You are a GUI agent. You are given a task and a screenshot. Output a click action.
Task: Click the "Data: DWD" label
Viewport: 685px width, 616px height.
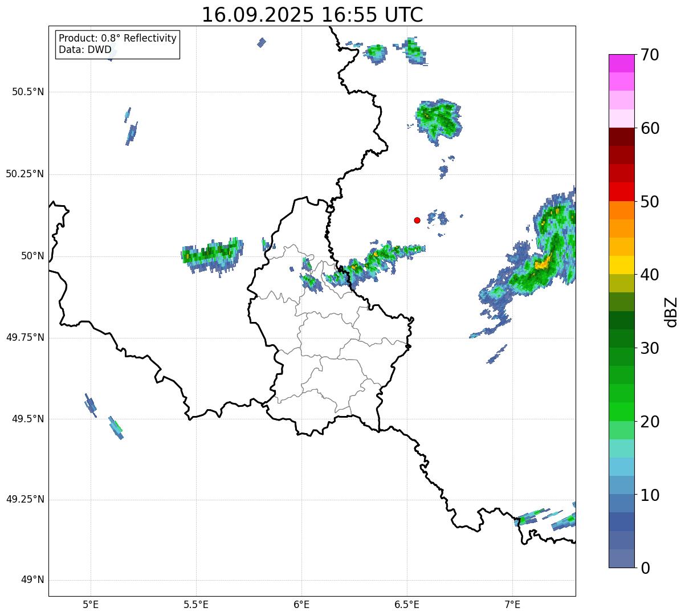coord(85,50)
